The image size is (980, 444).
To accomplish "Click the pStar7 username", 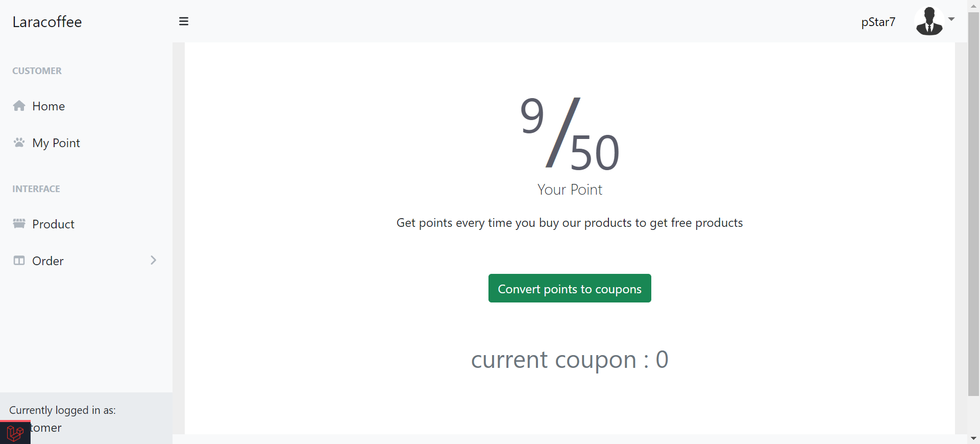I will (x=878, y=22).
